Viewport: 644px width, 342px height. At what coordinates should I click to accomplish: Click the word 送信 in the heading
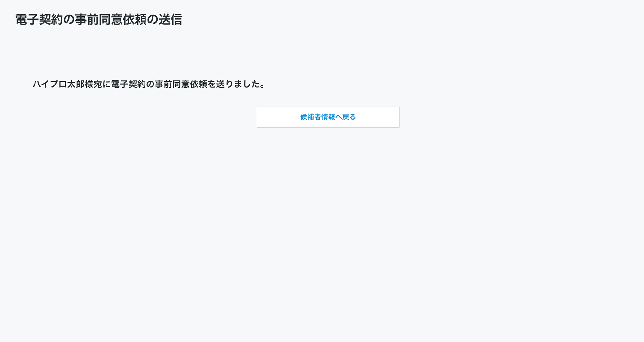(170, 20)
